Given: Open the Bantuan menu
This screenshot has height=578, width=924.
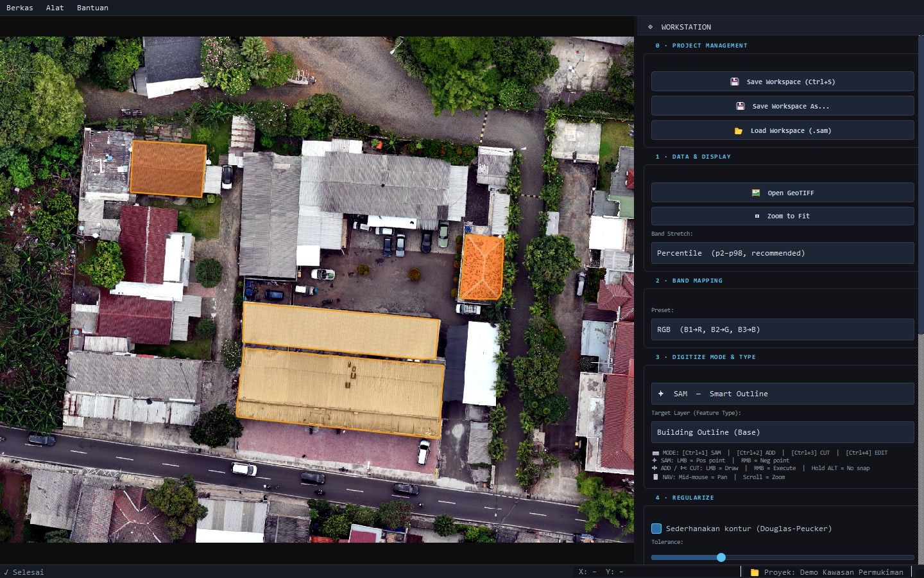Looking at the screenshot, I should (x=92, y=8).
